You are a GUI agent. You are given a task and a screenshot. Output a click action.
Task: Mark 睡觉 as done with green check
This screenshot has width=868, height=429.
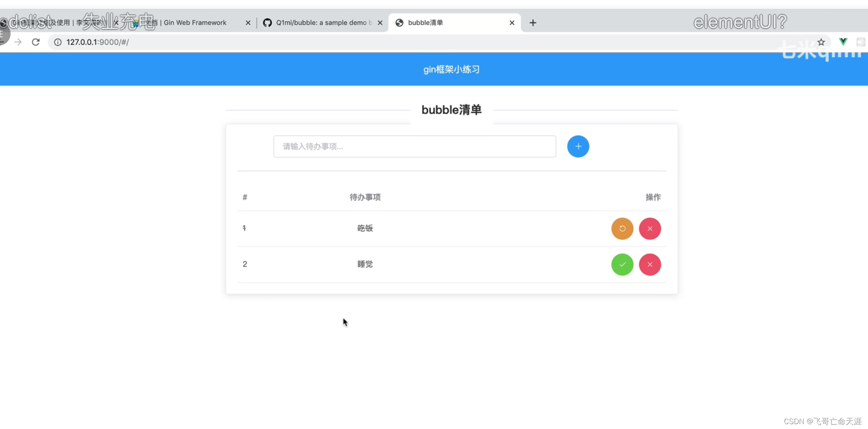tap(622, 264)
